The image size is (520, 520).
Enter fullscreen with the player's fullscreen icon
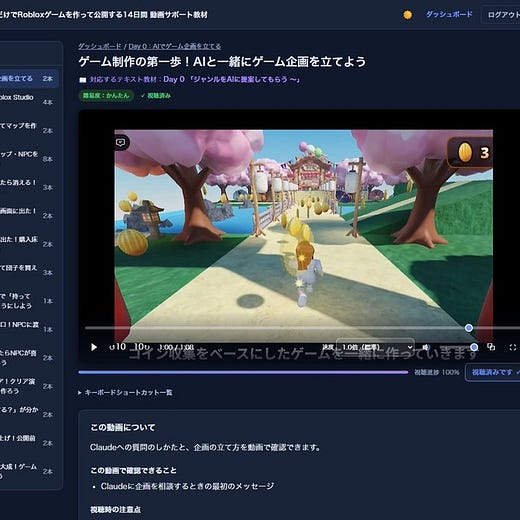click(513, 347)
